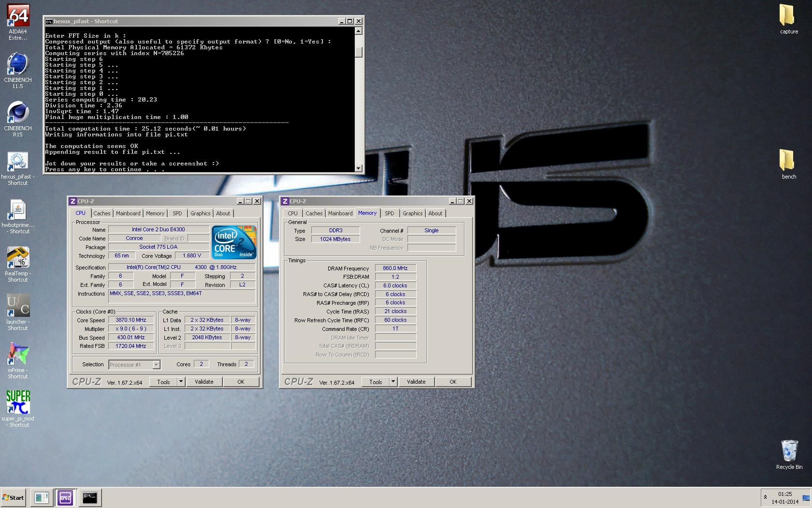The height and width of the screenshot is (508, 812).
Task: Select the wPrime shortcut icon
Action: [18, 360]
